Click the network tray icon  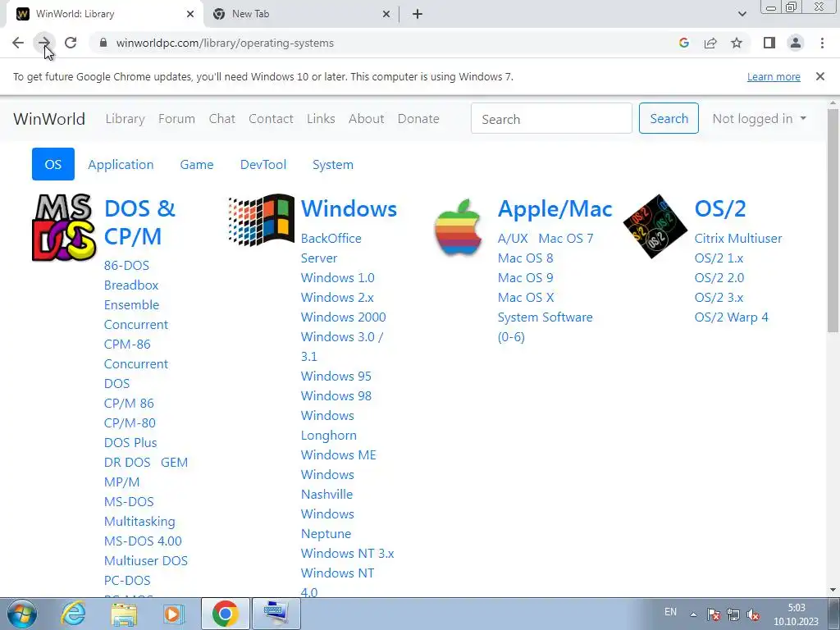tap(733, 614)
